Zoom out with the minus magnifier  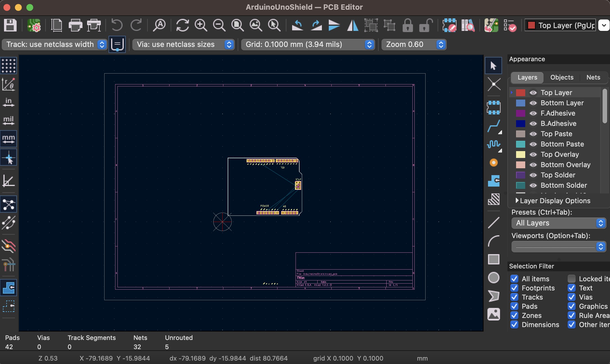[219, 25]
